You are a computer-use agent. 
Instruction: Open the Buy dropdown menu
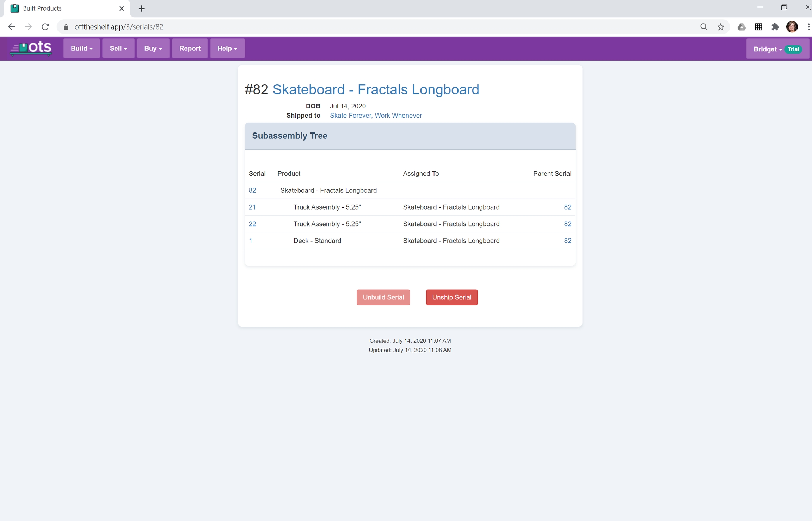[153, 48]
